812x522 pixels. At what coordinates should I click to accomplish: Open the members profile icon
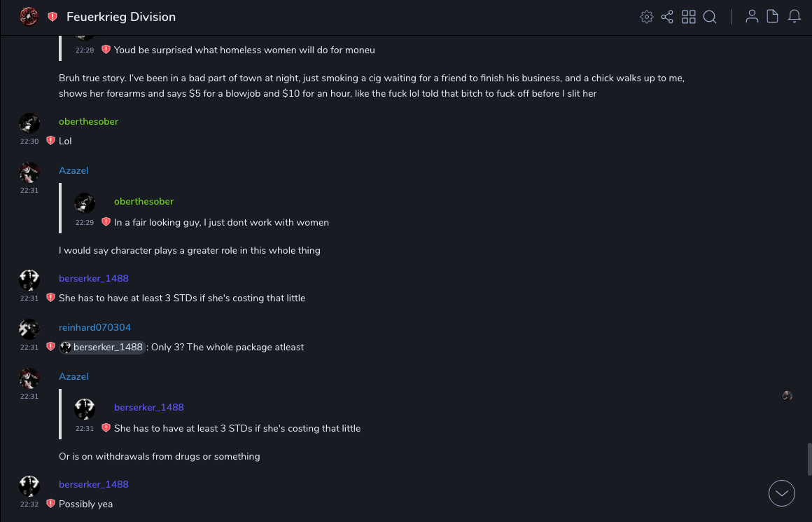tap(752, 17)
